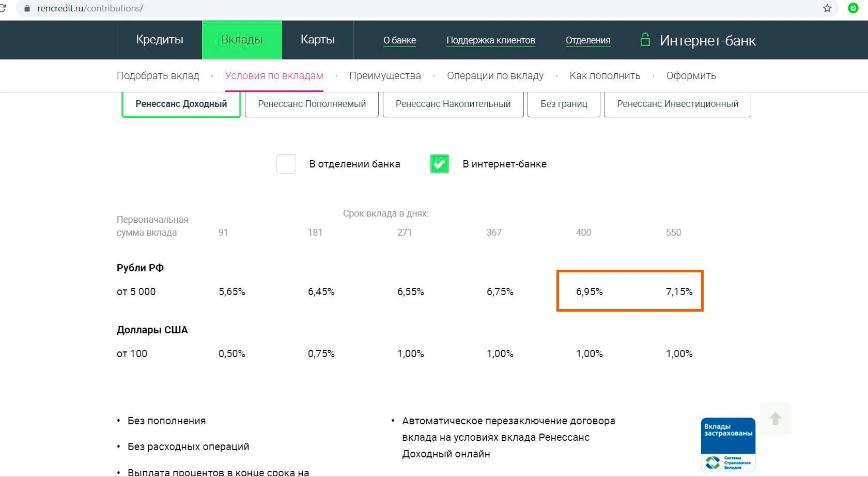Click the 5,65% ruble rate cell
The image size is (868, 477).
point(232,291)
